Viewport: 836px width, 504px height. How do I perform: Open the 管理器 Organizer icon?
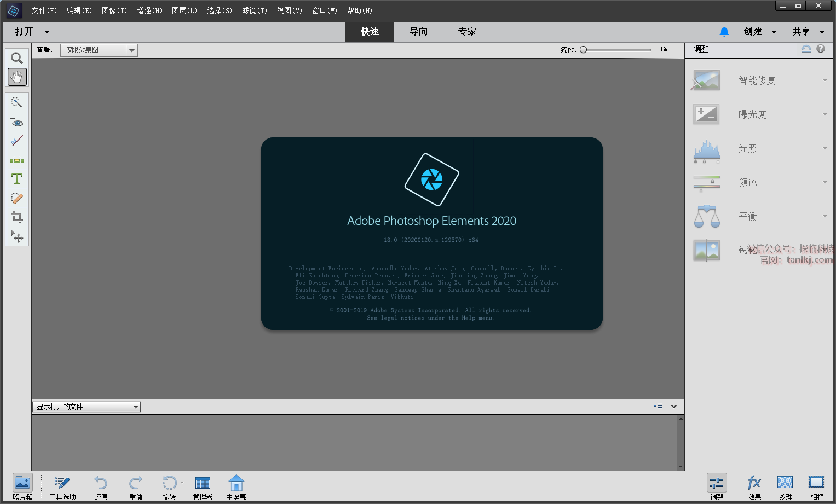pos(203,486)
